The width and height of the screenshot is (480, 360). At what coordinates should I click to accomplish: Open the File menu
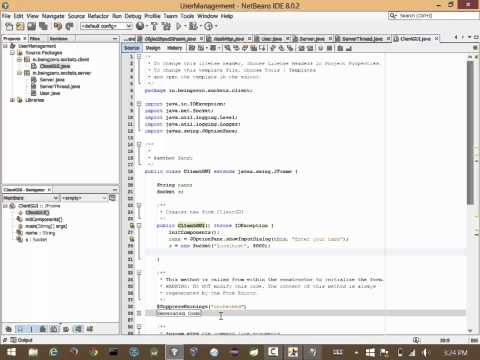pos(6,16)
